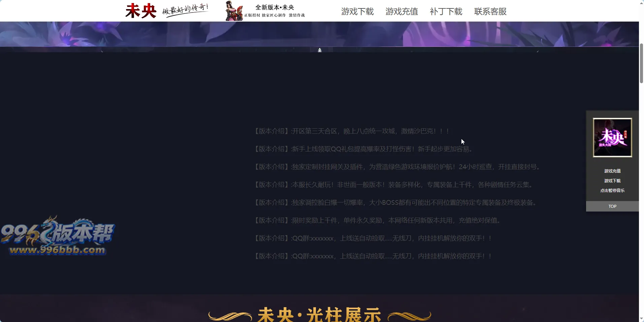The image size is (644, 322).
Task: Click the 未央 red logo
Action: coord(141,11)
